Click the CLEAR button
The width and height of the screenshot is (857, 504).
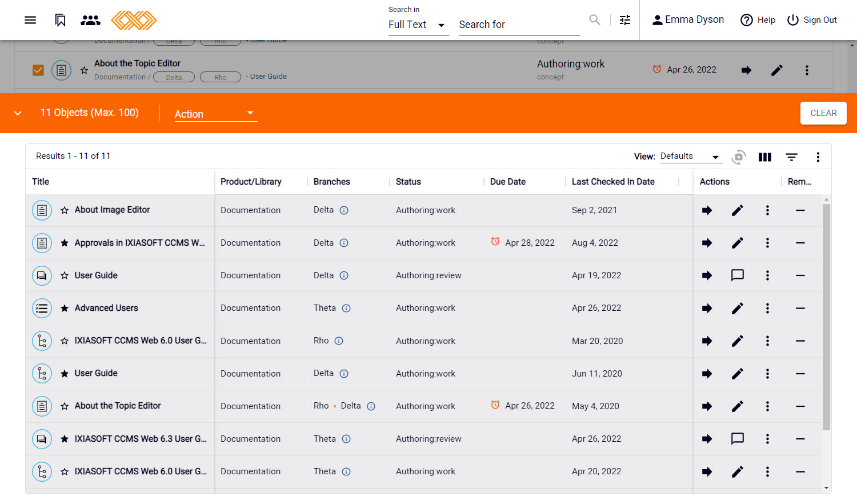tap(823, 113)
